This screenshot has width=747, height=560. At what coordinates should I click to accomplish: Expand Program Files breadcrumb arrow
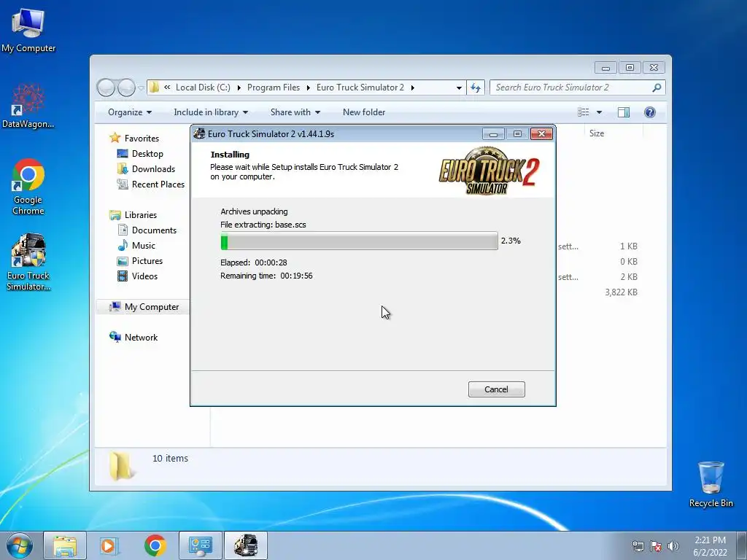(309, 87)
